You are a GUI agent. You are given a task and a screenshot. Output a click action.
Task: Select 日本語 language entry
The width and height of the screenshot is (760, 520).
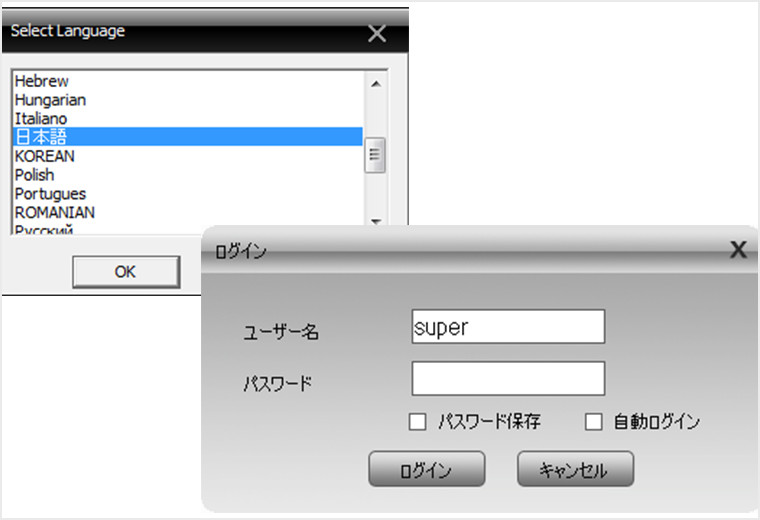tap(41, 137)
